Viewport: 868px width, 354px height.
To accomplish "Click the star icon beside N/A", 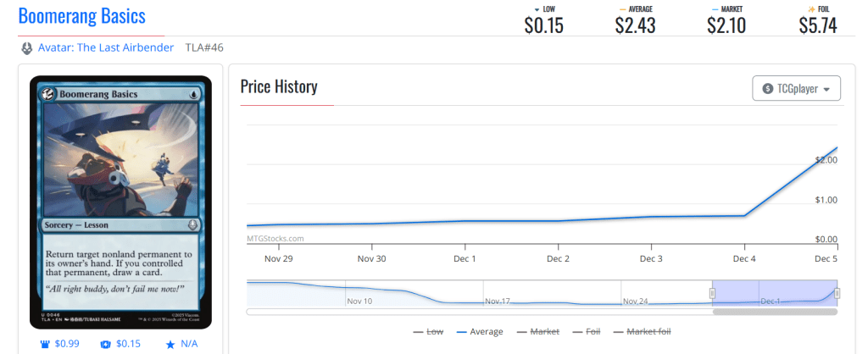I will (x=170, y=344).
